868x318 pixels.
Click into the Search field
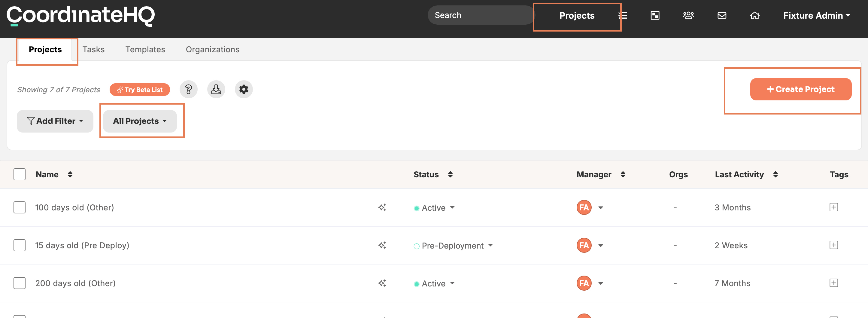[481, 15]
